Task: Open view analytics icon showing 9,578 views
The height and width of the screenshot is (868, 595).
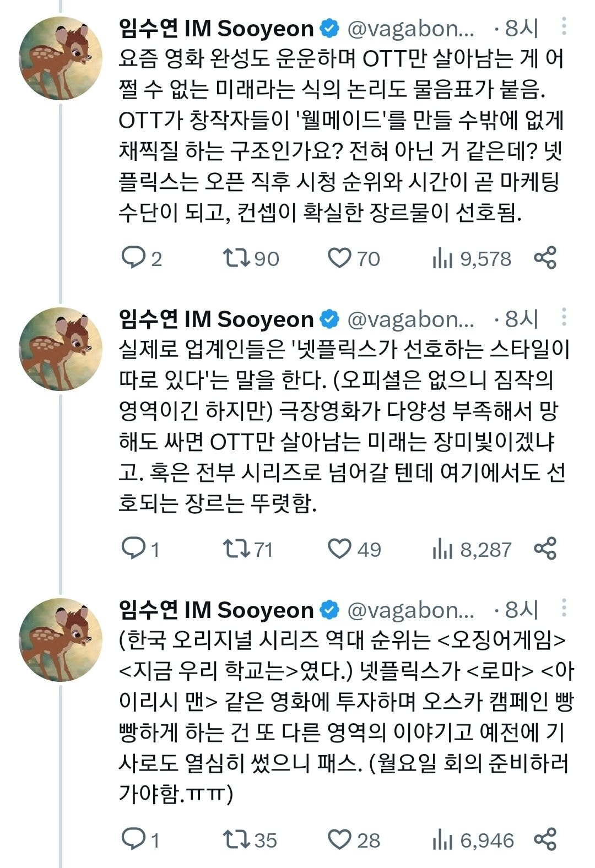Action: point(441,257)
